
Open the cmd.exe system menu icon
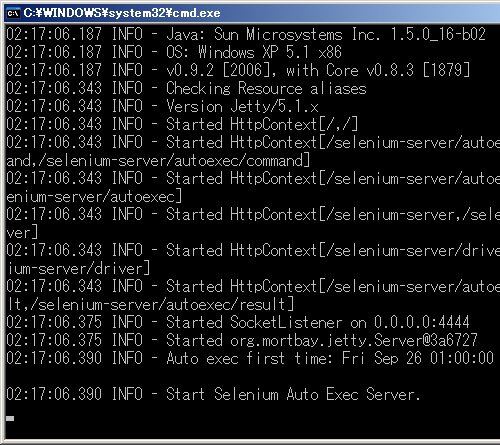13,13
